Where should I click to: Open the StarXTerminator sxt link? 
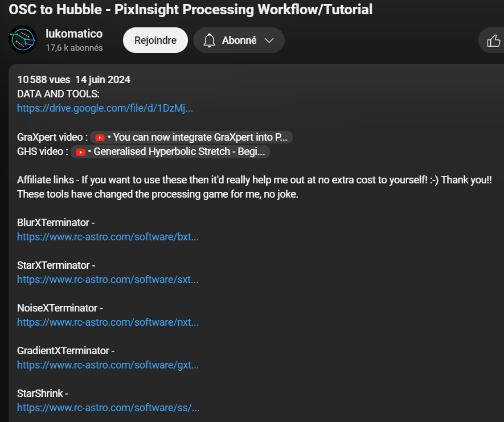[x=108, y=280]
